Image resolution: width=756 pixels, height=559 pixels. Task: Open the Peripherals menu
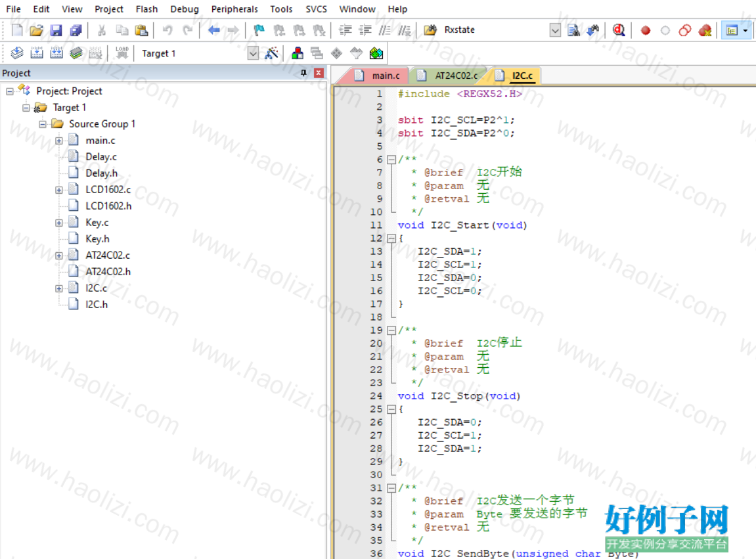[234, 9]
